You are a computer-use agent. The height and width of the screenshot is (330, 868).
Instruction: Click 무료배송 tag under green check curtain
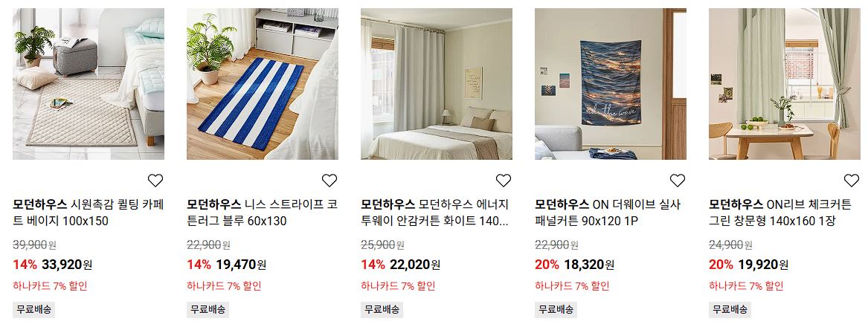point(730,309)
